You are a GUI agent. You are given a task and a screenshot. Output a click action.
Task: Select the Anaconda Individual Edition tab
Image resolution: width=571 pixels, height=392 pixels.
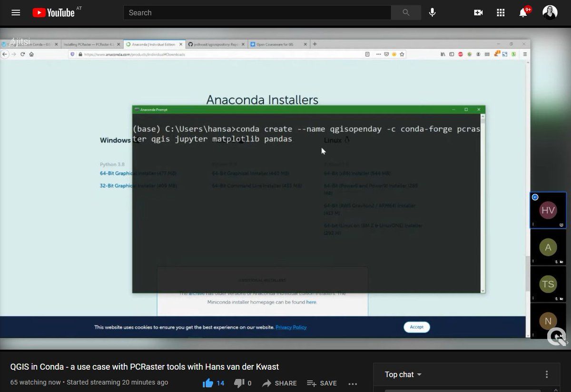153,44
